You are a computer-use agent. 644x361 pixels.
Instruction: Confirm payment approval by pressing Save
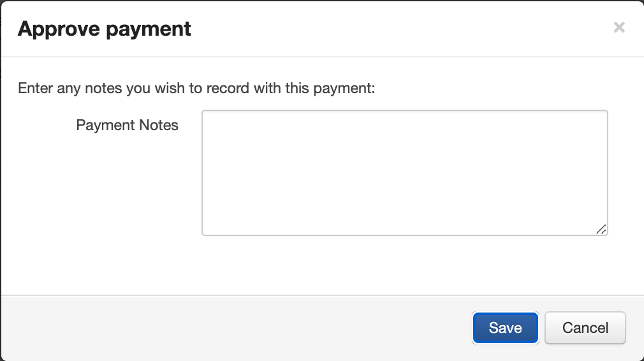pos(505,328)
